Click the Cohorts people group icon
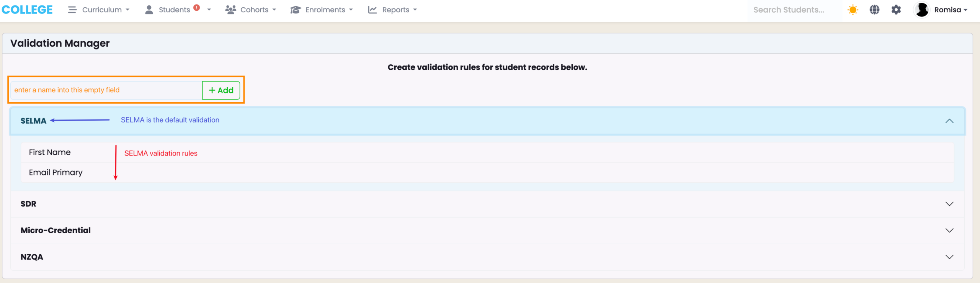The height and width of the screenshot is (283, 980). [x=230, y=10]
